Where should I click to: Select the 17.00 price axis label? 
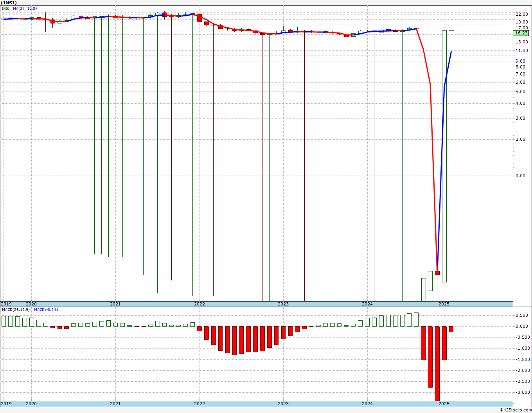tap(521, 28)
